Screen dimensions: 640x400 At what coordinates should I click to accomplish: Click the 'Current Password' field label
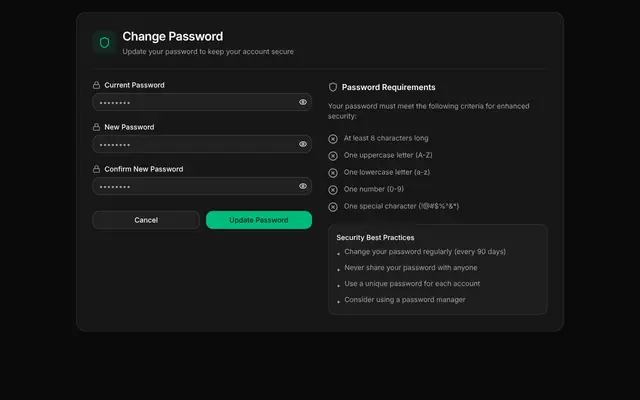[x=134, y=85]
